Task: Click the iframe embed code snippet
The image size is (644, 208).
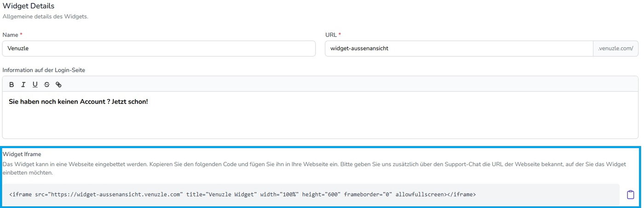Action: click(242, 195)
